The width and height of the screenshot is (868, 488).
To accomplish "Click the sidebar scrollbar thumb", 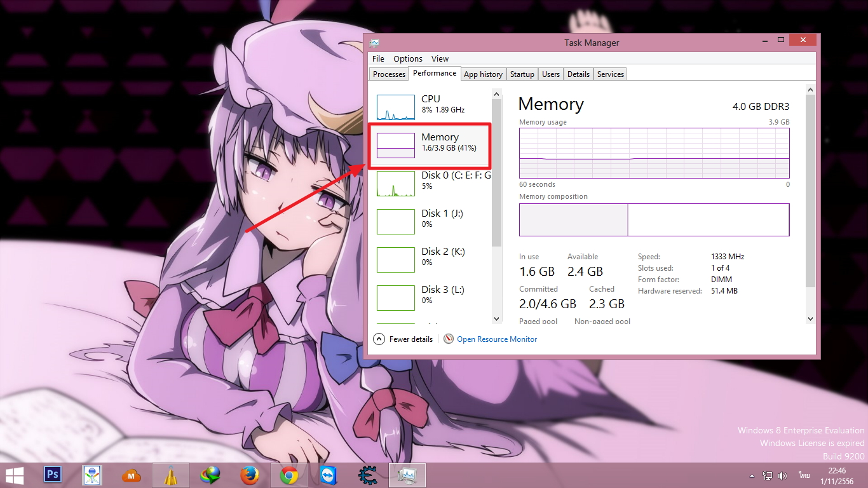I will (x=497, y=173).
